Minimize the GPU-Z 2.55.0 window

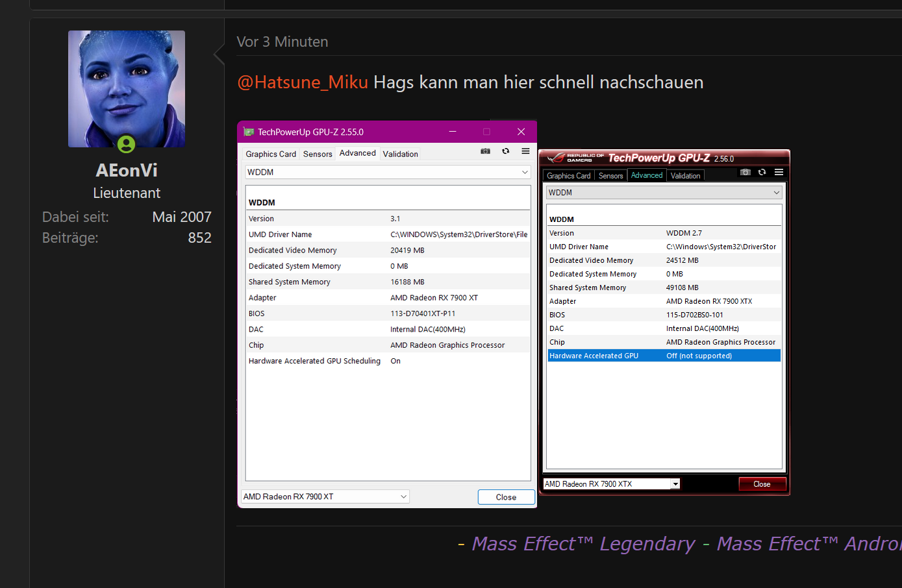point(453,132)
